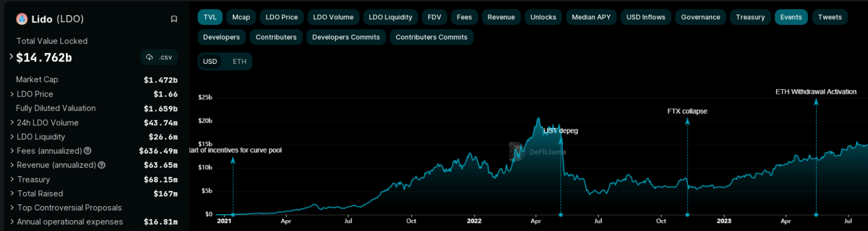868x231 pixels.
Task: Click the Lido logo icon
Action: [x=22, y=19]
